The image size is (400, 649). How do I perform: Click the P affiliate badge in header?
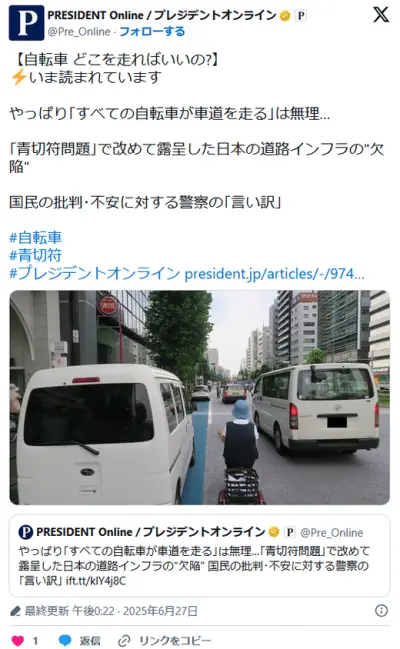[301, 16]
